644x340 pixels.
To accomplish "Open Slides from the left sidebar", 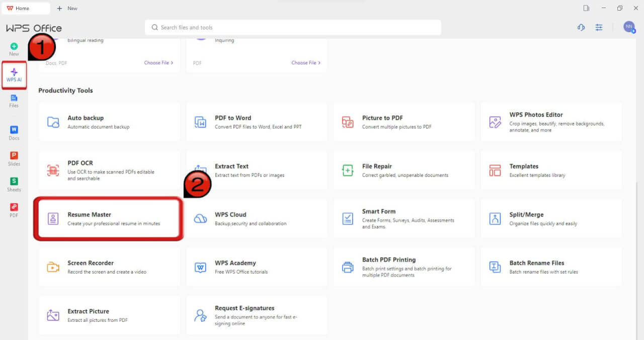I will pos(14,159).
